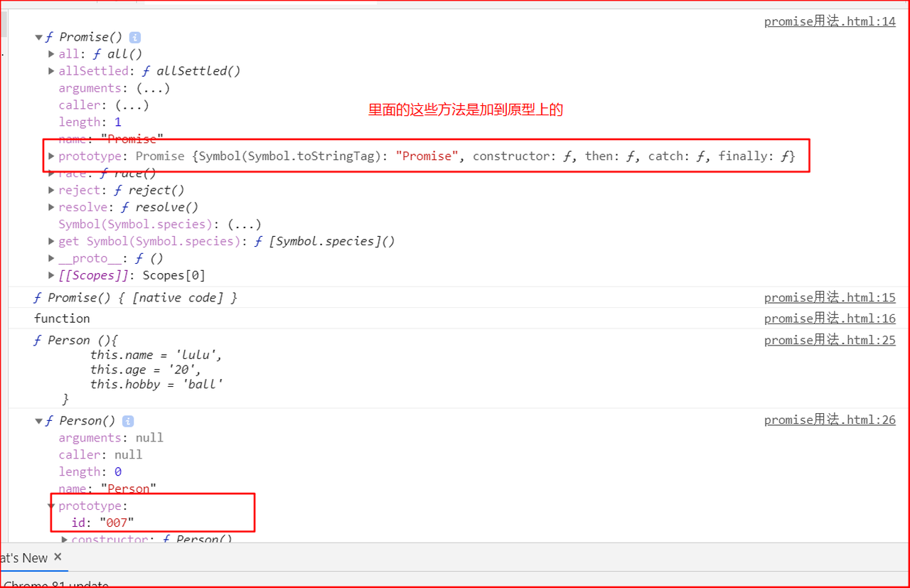Expand the reject: ƒ reject() entry
This screenshot has height=588, width=910.
tap(51, 191)
